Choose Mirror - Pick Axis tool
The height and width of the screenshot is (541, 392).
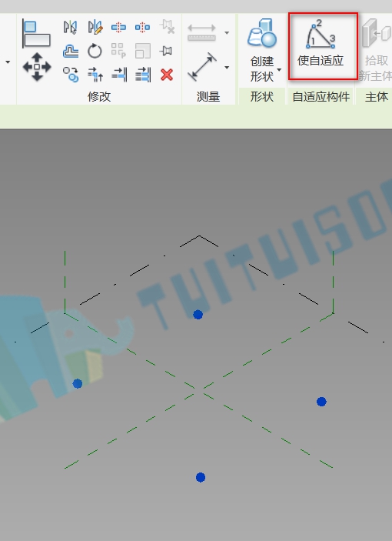pos(70,27)
